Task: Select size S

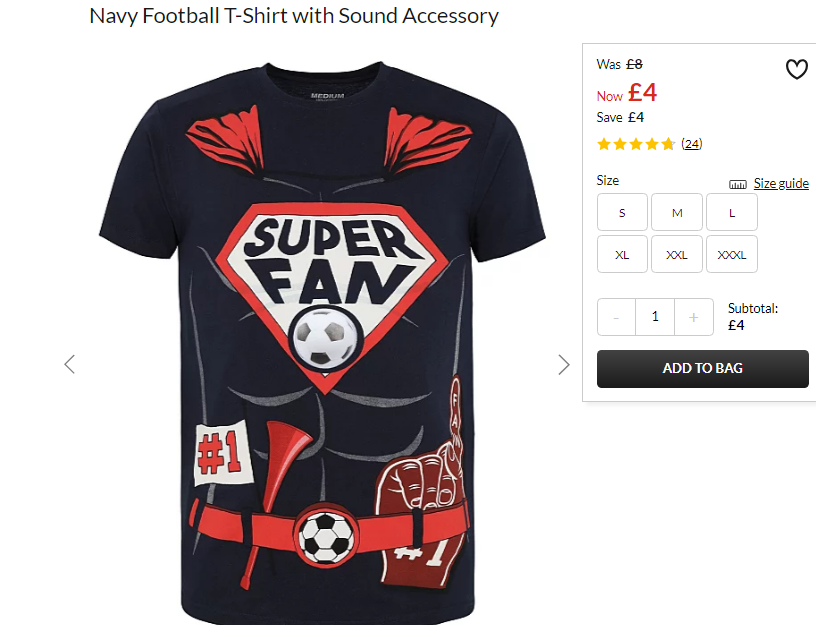Action: [x=622, y=212]
